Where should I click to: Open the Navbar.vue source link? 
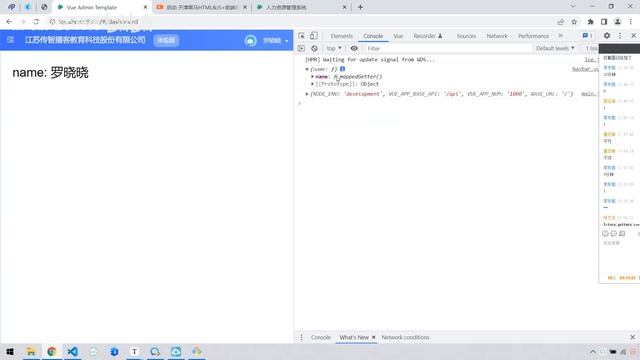click(585, 69)
